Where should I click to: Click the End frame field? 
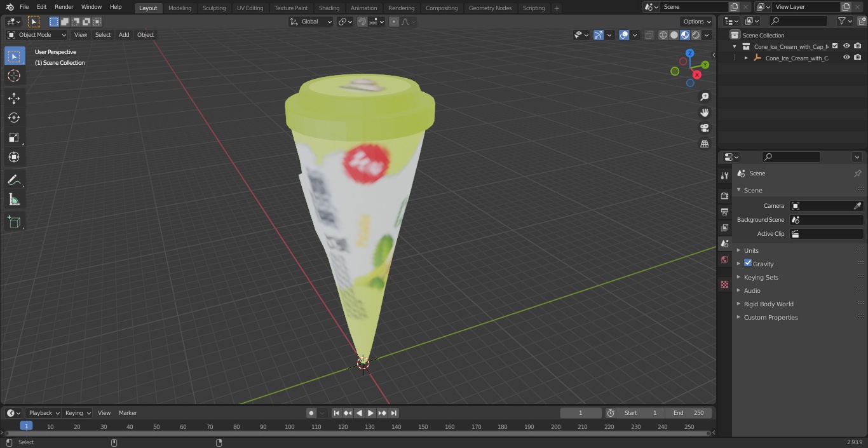[689, 413]
